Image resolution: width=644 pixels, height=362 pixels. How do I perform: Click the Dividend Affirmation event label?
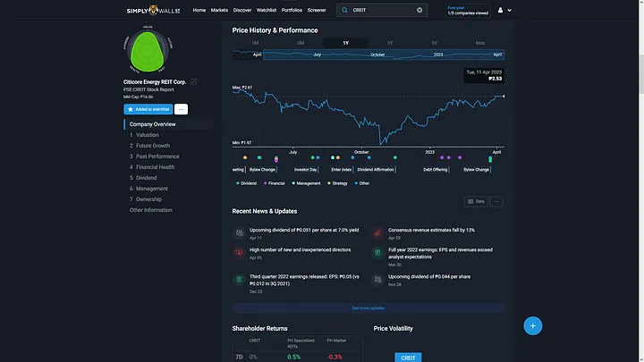[376, 170]
